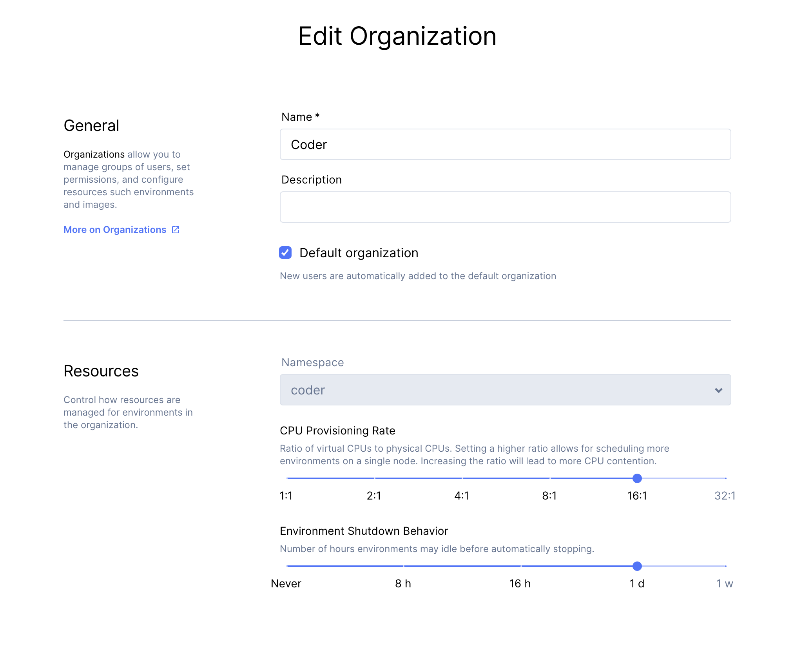Click the Namespace dropdown chevron arrow
The image size is (812, 665).
click(x=718, y=390)
